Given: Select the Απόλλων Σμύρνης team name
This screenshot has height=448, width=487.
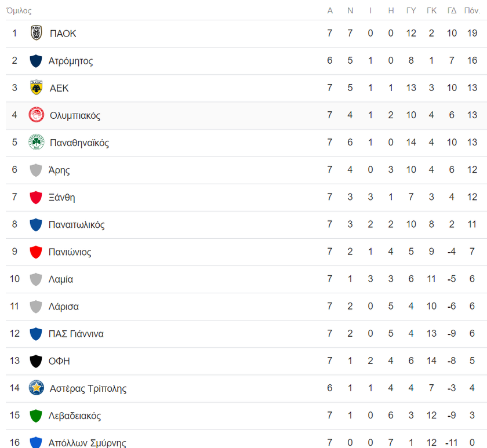Looking at the screenshot, I should [88, 443].
